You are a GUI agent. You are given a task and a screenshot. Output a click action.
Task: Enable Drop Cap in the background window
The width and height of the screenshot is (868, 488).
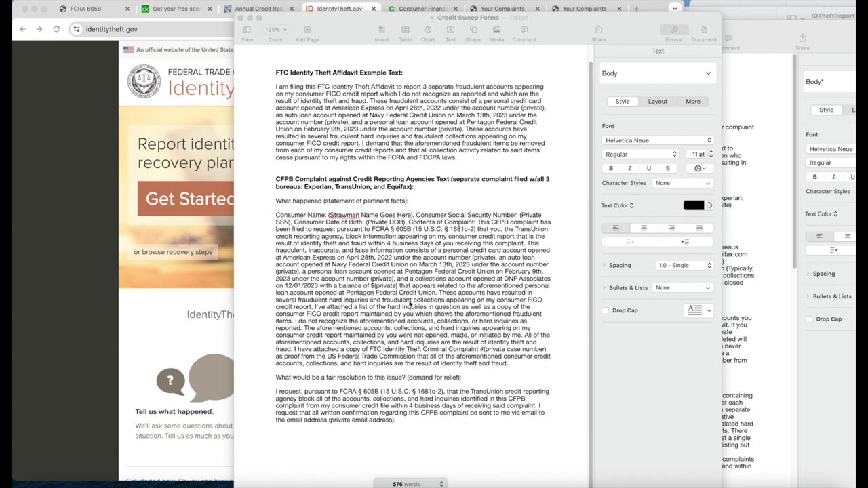(809, 319)
